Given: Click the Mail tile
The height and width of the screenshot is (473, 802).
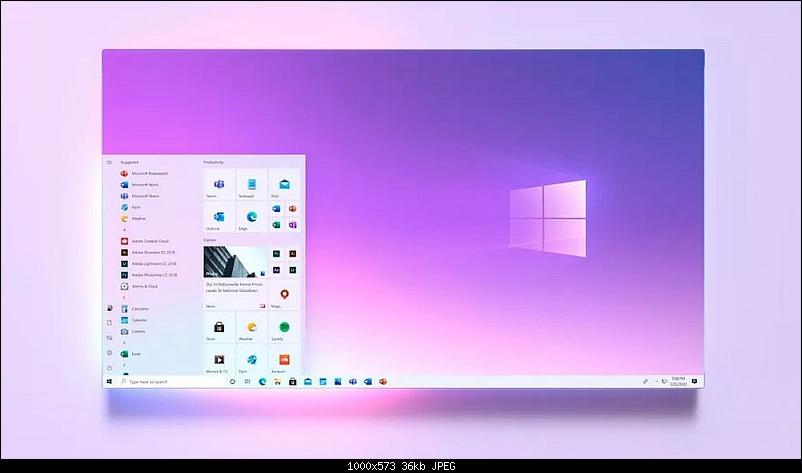Looking at the screenshot, I should click(284, 184).
